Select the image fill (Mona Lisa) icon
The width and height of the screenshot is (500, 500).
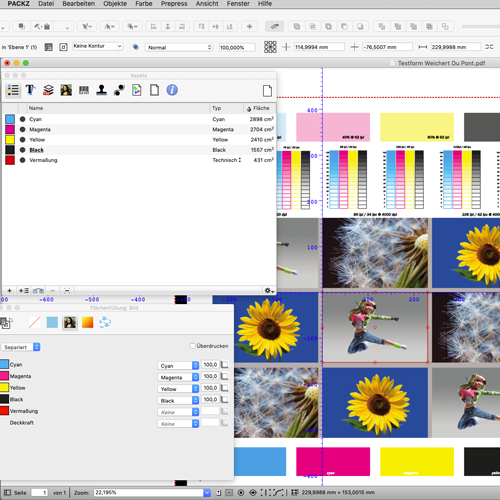[x=70, y=322]
